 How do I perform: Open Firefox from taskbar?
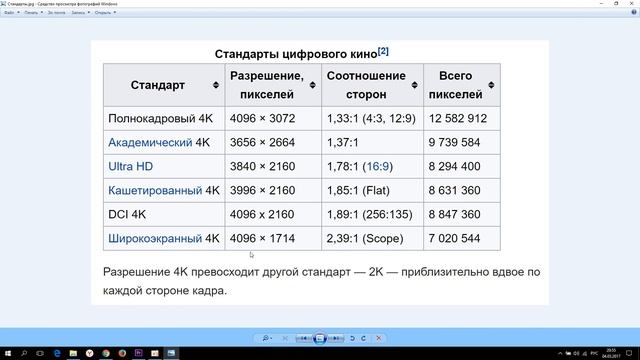click(122, 353)
